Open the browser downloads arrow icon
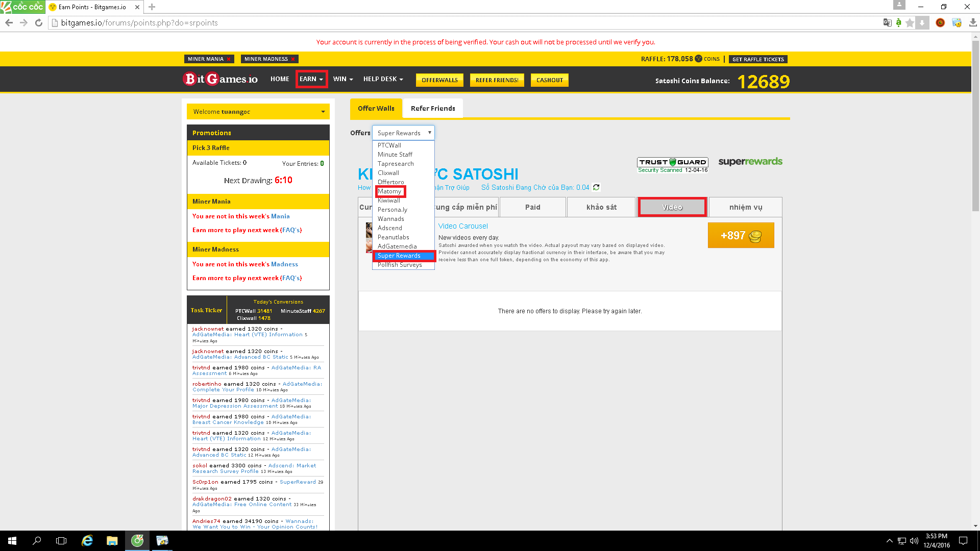Screen dimensions: 980x551 click(x=973, y=22)
